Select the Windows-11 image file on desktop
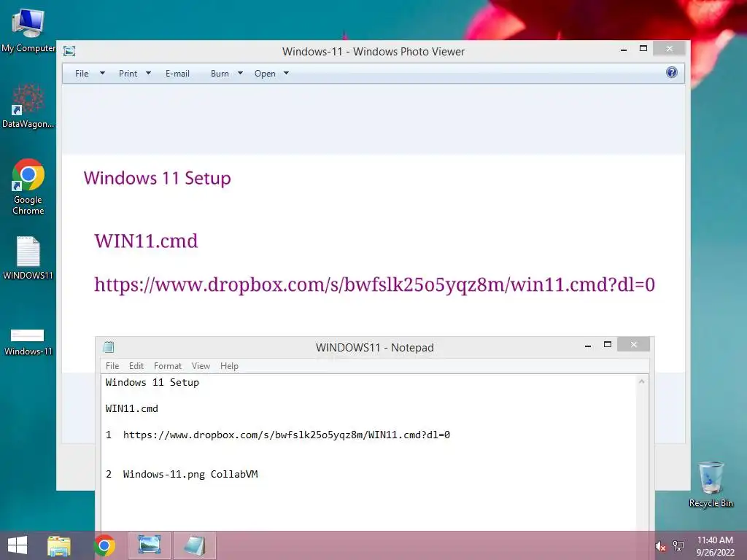This screenshot has width=747, height=560. pos(28,342)
